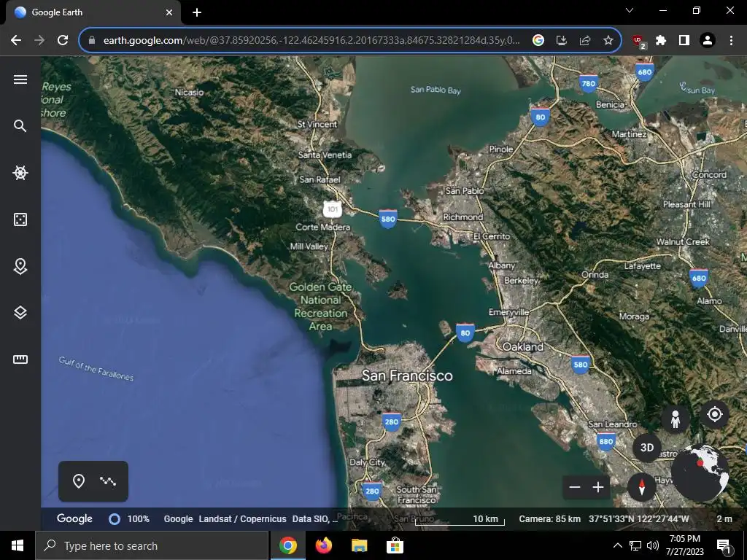Go back with browser back arrow
This screenshot has height=560, width=747.
pyautogui.click(x=16, y=40)
